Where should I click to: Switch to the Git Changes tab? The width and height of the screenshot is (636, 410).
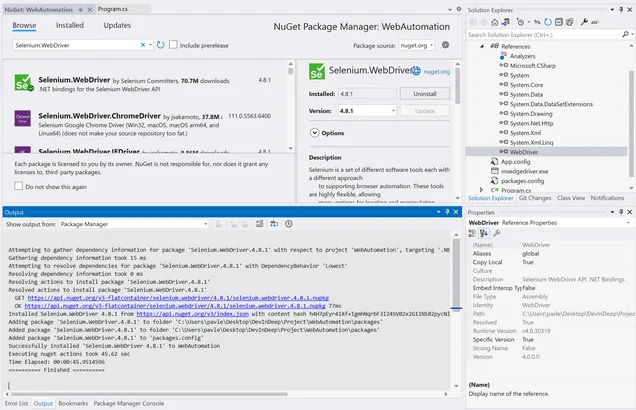[535, 198]
